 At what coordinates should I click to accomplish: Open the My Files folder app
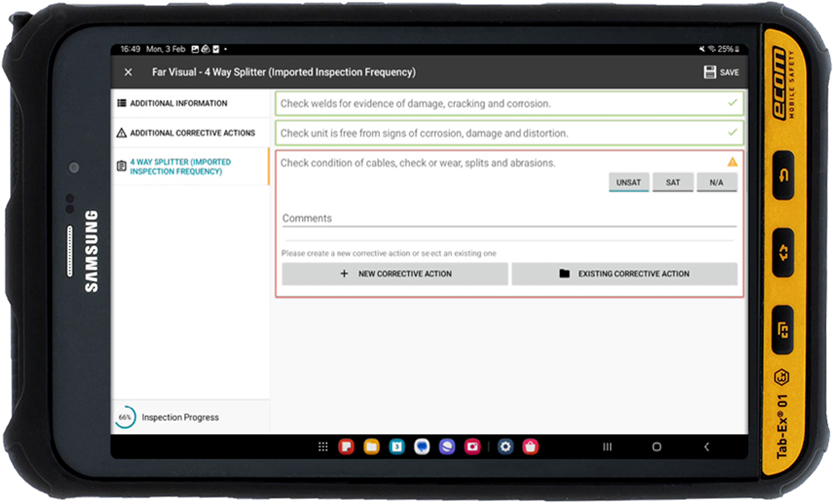click(372, 447)
